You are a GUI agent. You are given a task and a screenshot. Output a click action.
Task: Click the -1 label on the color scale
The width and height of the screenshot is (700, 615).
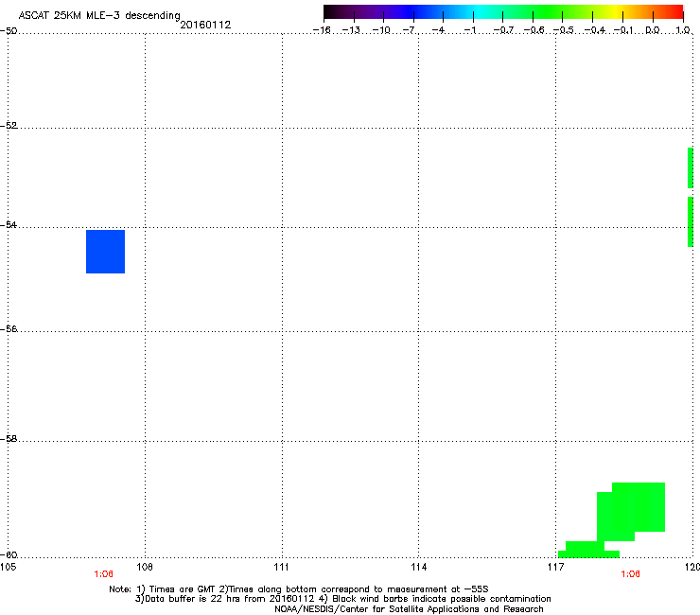(x=469, y=30)
